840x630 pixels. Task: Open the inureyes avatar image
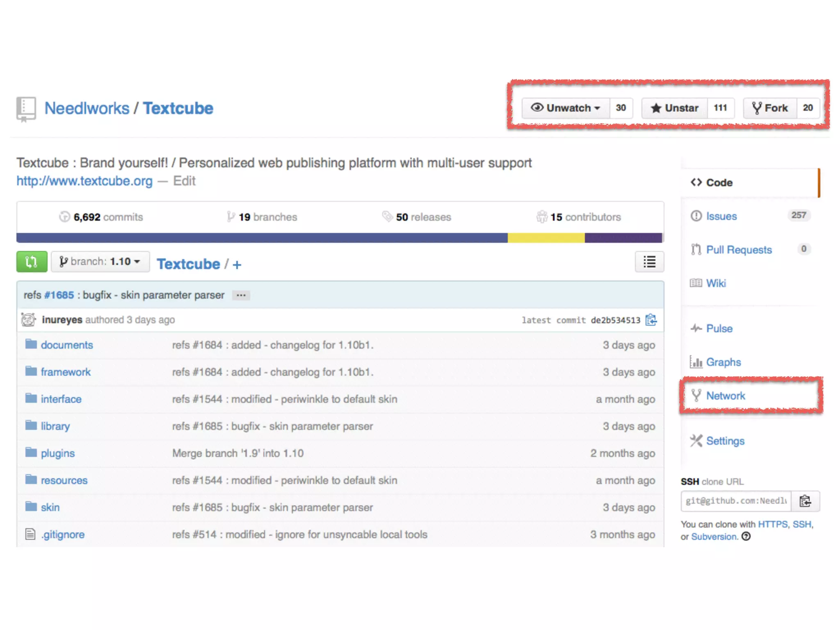click(28, 320)
